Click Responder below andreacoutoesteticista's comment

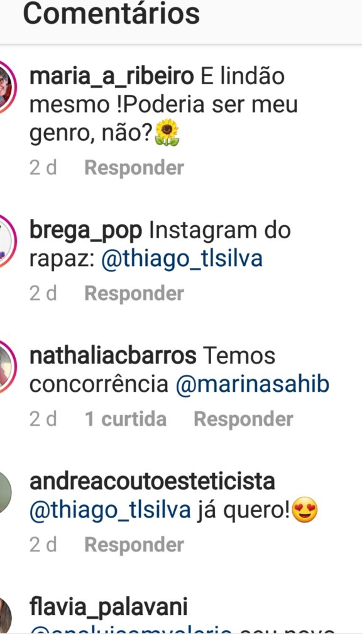point(134,545)
